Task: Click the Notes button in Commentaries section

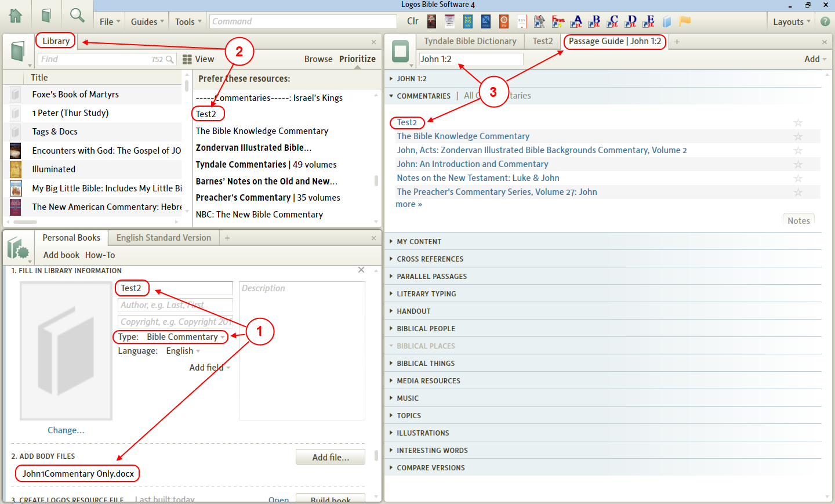Action: (798, 220)
